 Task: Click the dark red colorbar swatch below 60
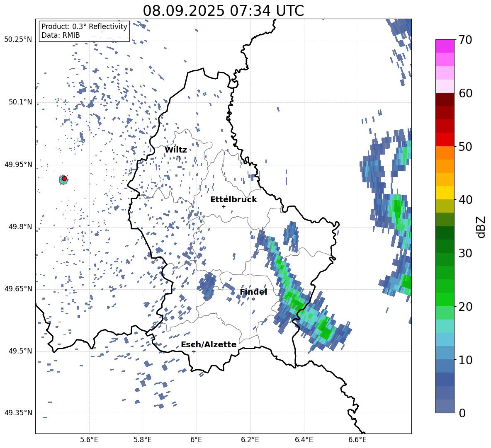pos(445,99)
